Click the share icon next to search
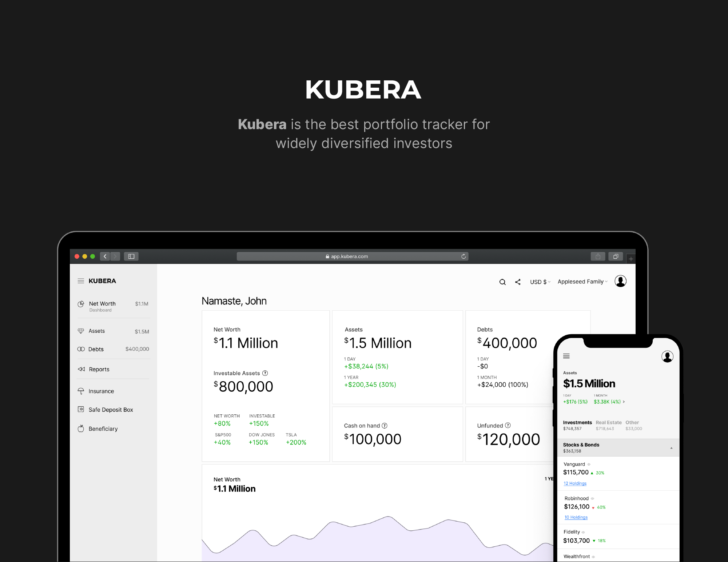Image resolution: width=728 pixels, height=562 pixels. (518, 282)
